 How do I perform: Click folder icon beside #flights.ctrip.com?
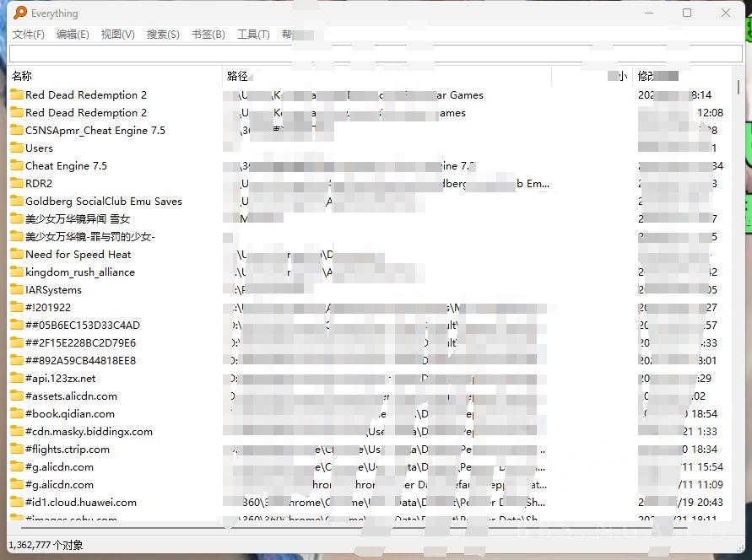(x=17, y=449)
